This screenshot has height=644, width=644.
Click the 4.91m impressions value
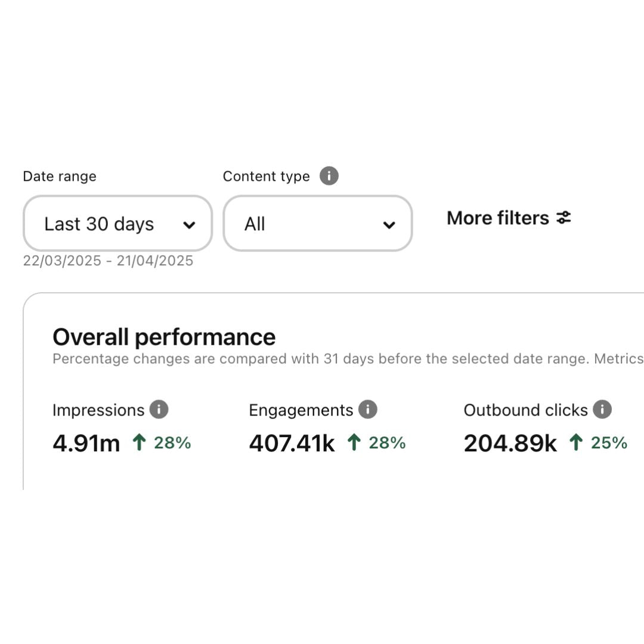point(86,444)
